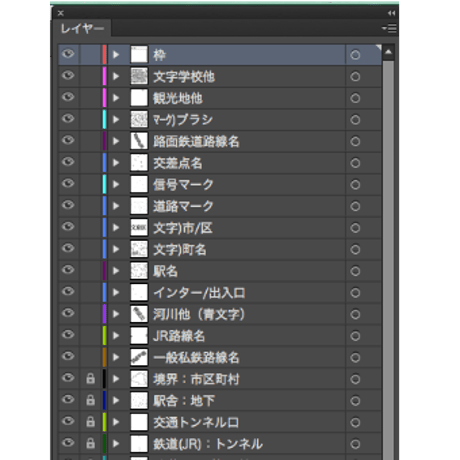Select the 交通トンネル口 layer name

click(196, 423)
